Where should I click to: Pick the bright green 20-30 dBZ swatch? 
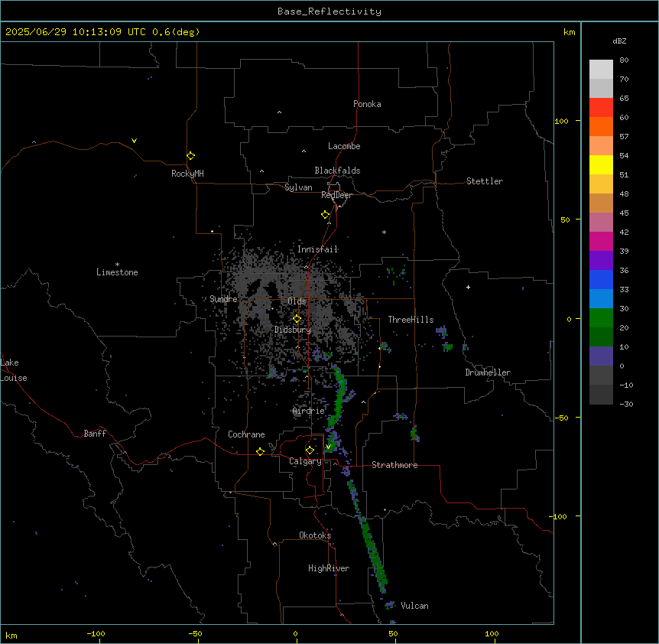(601, 318)
